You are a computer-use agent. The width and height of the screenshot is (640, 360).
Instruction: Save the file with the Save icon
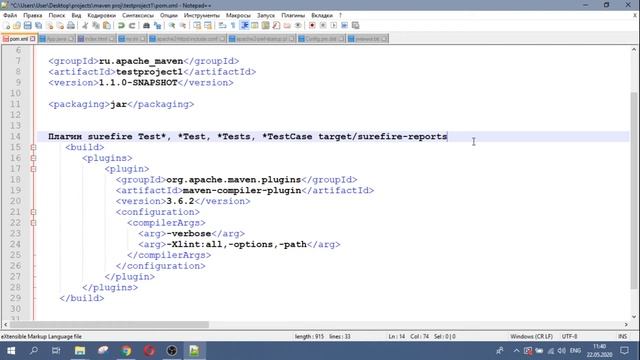click(27, 26)
